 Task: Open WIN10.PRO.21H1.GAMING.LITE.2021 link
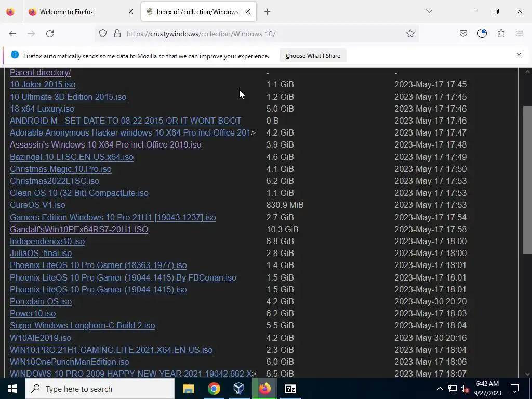(111, 350)
